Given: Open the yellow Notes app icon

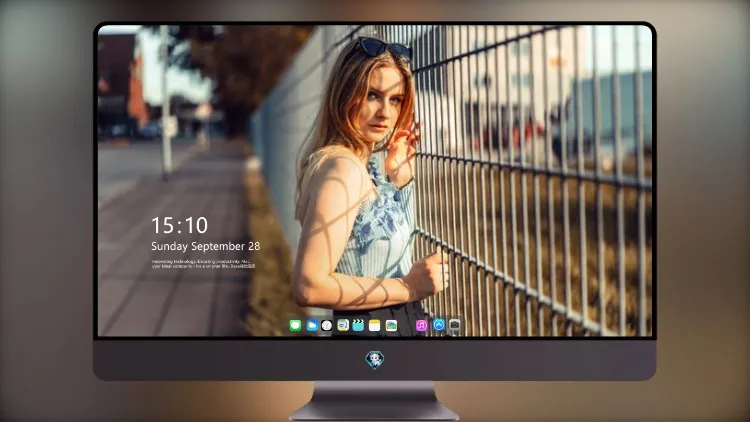Looking at the screenshot, I should [375, 325].
